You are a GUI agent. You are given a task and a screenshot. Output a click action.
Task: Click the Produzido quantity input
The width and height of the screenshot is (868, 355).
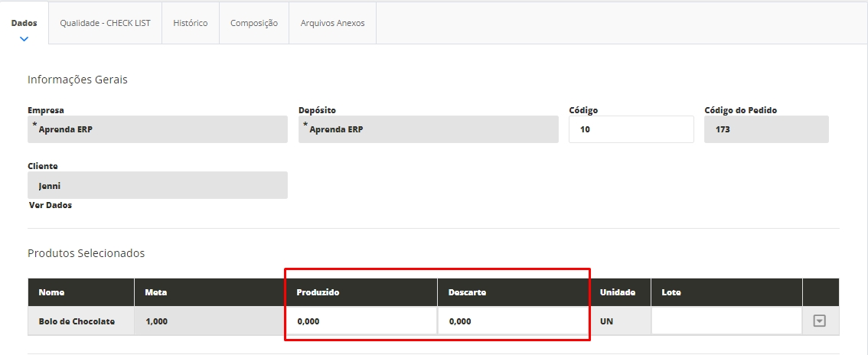click(363, 321)
